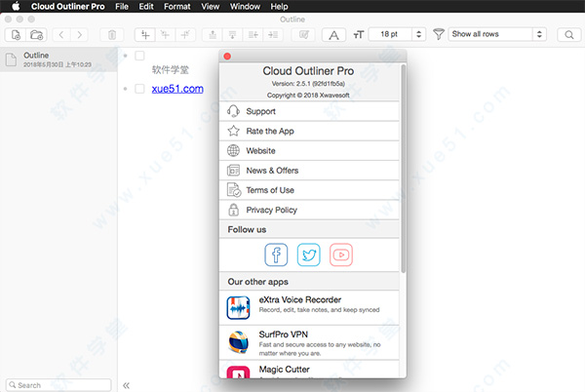The height and width of the screenshot is (392, 585).
Task: Click the sidebar Search field
Action: [x=58, y=385]
